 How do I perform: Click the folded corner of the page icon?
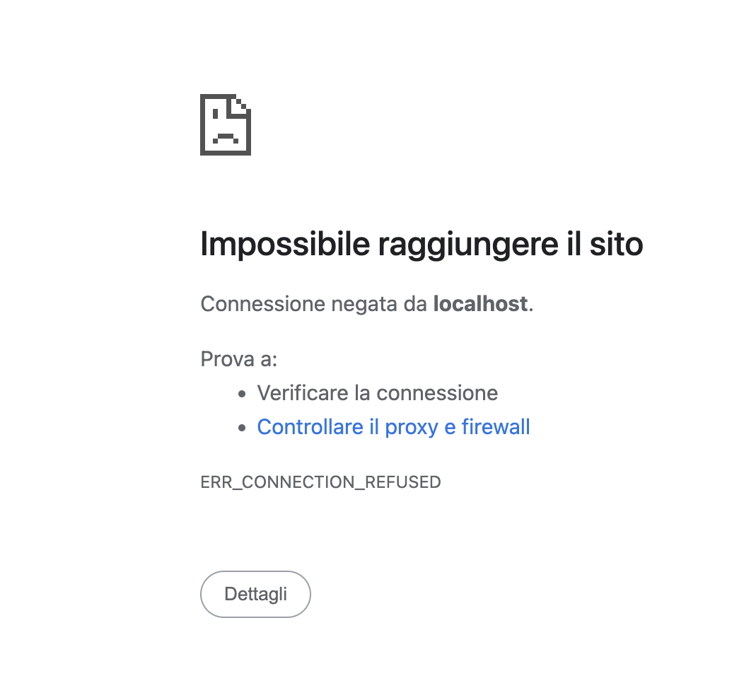point(239,105)
